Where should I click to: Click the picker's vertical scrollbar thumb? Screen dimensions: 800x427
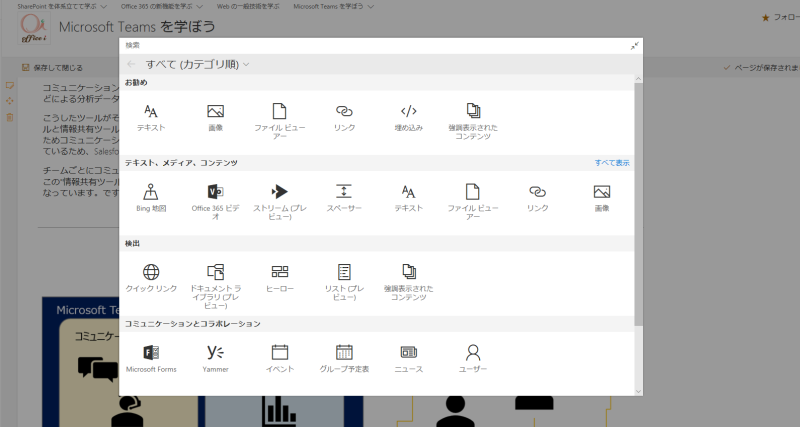tap(638, 204)
